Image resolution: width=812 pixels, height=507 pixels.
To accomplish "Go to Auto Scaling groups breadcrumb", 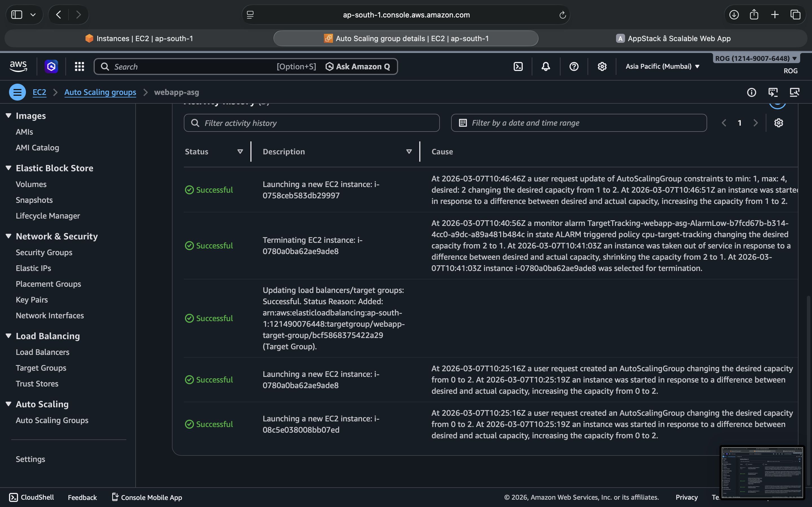I will (x=100, y=92).
